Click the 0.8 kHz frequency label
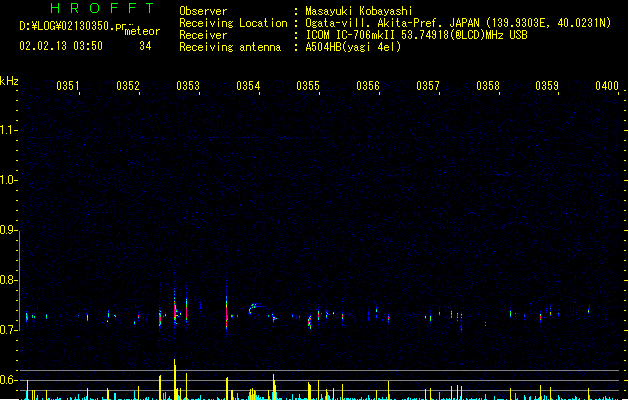Viewport: 629px width, 400px height. click(8, 280)
